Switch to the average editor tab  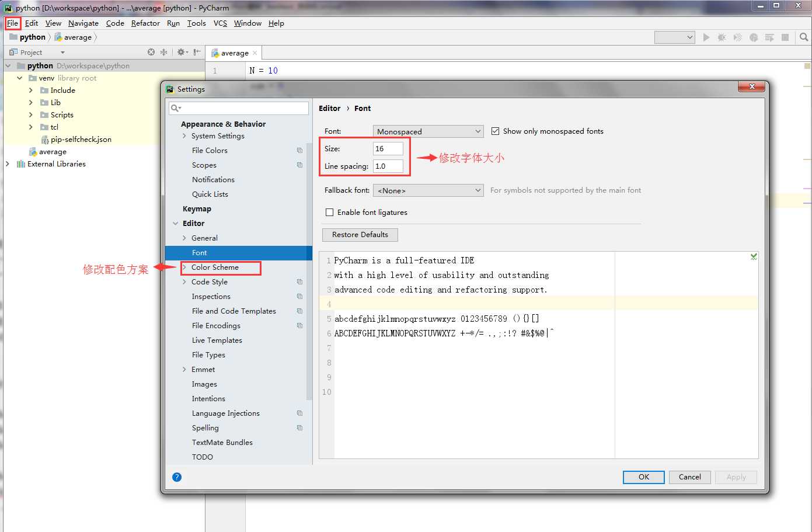pyautogui.click(x=234, y=53)
